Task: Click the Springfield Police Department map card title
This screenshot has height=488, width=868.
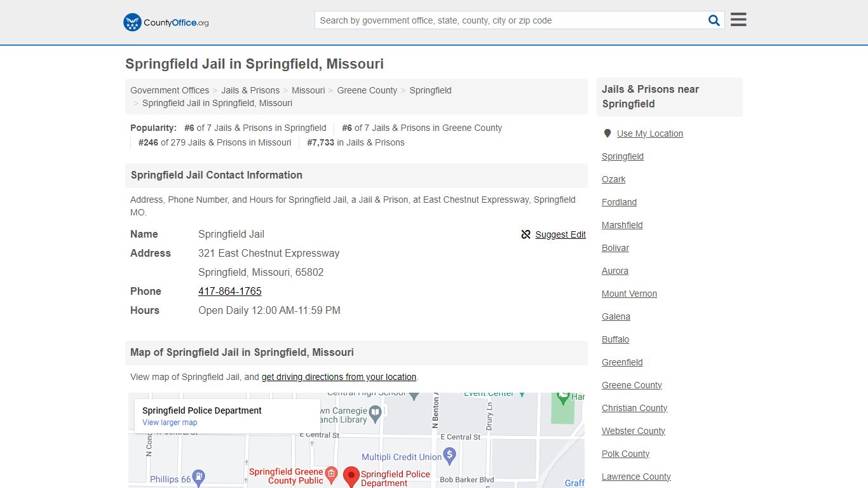Action: 202,410
